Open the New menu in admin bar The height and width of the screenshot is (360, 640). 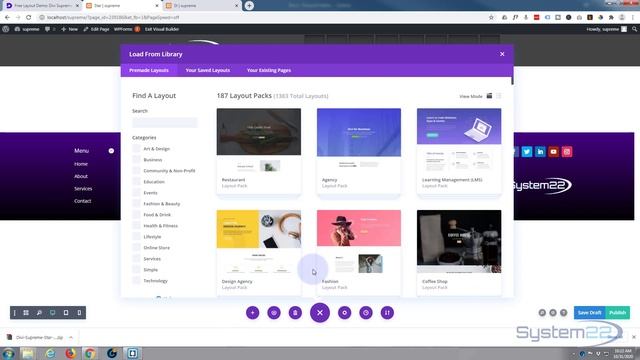69,29
